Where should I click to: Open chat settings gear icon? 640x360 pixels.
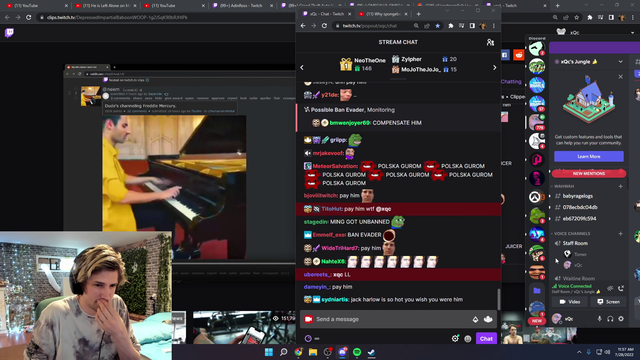(455, 338)
